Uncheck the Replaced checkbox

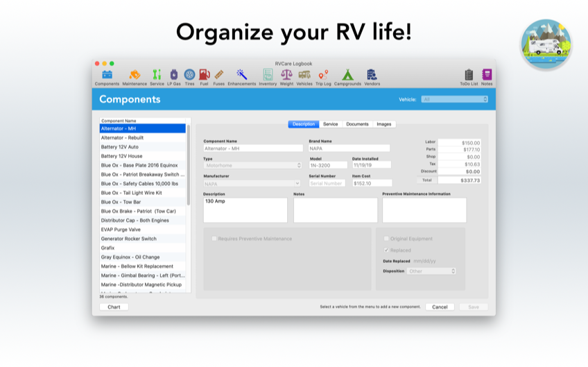(x=386, y=250)
